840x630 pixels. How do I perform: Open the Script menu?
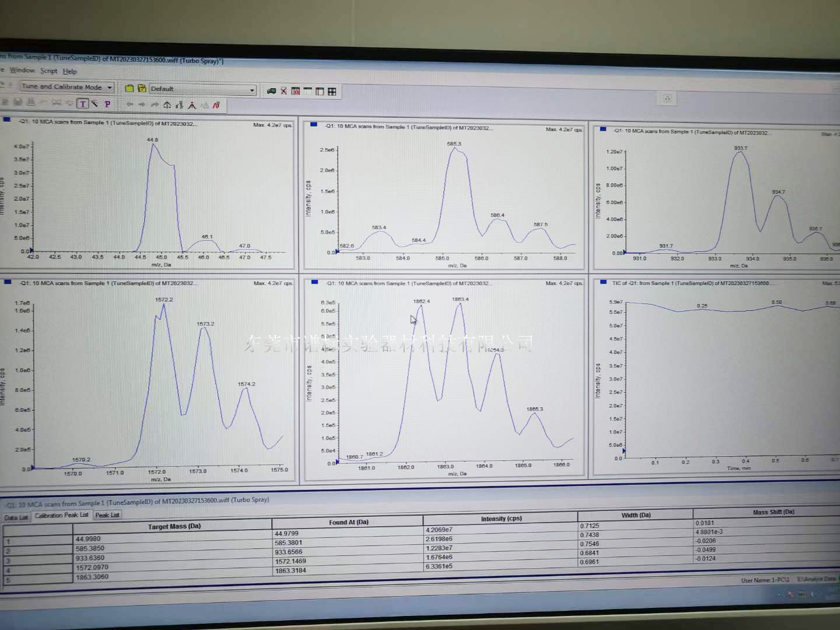(49, 71)
